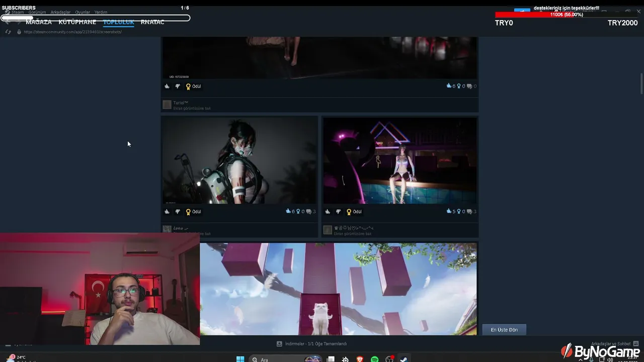Open the Görünüm menu
This screenshot has width=644, height=362.
pyautogui.click(x=37, y=12)
